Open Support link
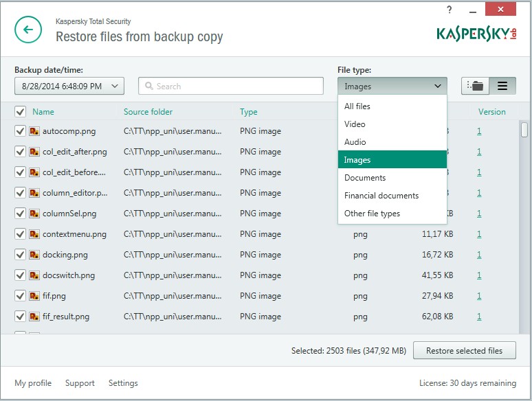Image resolution: width=532 pixels, height=401 pixels. 80,383
